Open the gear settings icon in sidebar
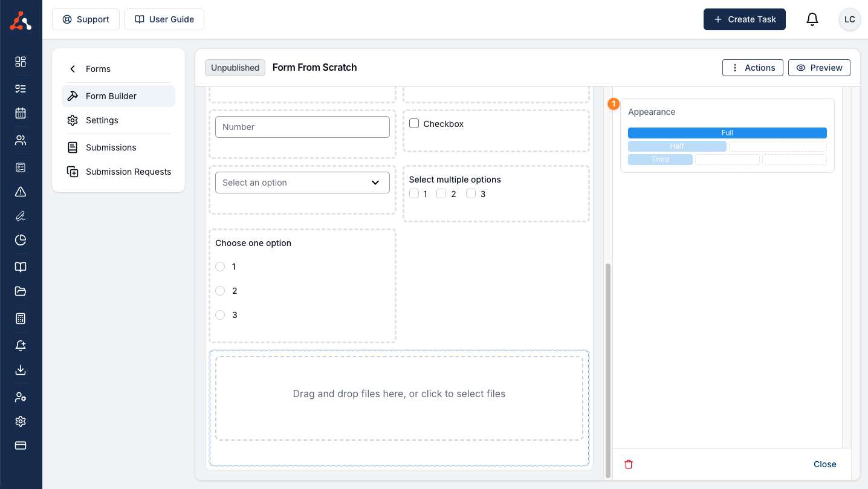The image size is (868, 489). [x=21, y=421]
